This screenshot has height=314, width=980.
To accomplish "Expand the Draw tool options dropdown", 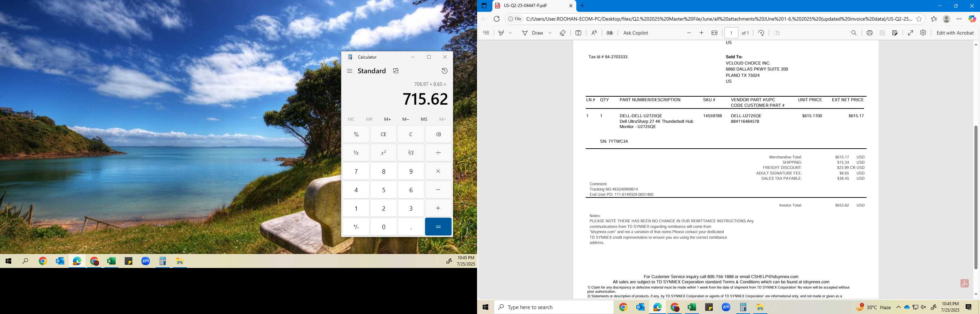I will tap(550, 33).
